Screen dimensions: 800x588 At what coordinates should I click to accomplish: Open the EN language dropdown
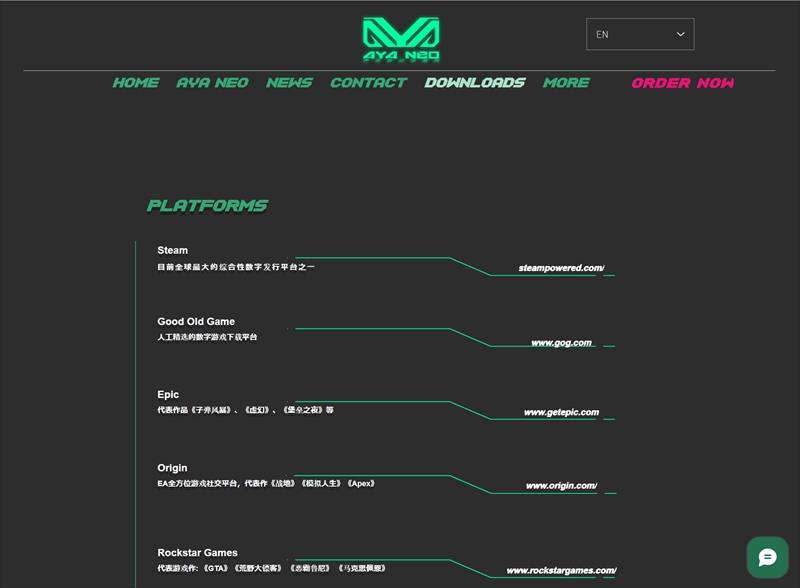coord(640,34)
